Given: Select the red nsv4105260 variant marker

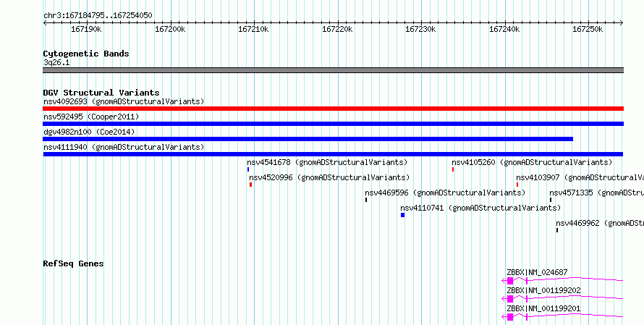Looking at the screenshot, I should [x=452, y=169].
